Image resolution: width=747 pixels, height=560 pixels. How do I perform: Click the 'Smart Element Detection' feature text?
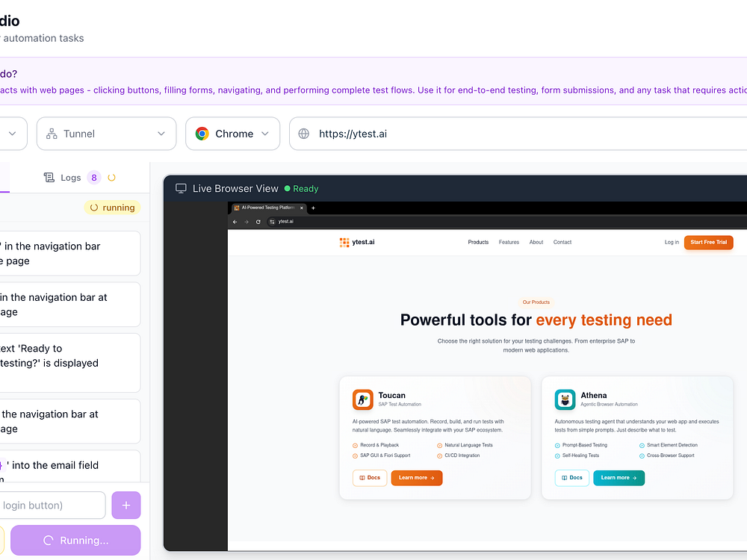(672, 445)
